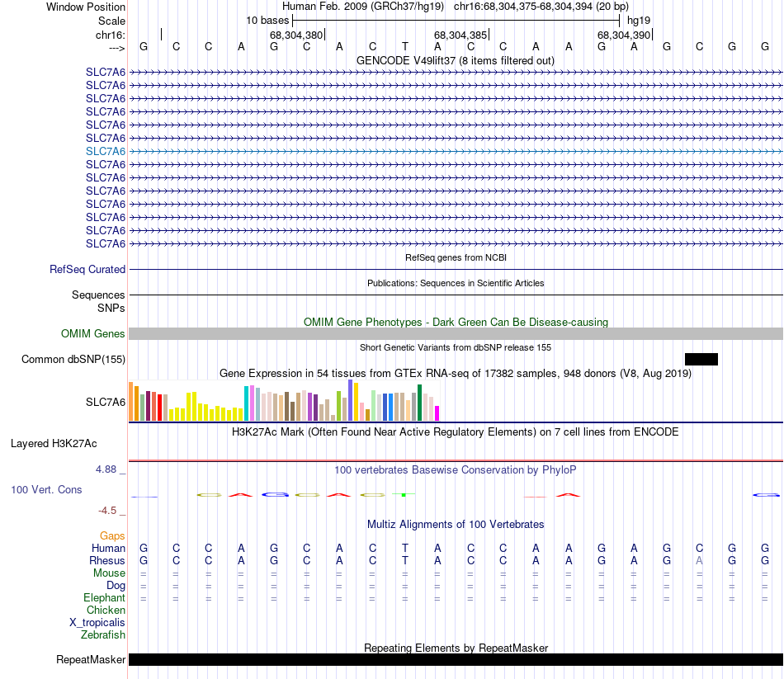784x679 pixels.
Task: Click the tall blue-violet bar in GTEx chart
Action: coord(351,400)
